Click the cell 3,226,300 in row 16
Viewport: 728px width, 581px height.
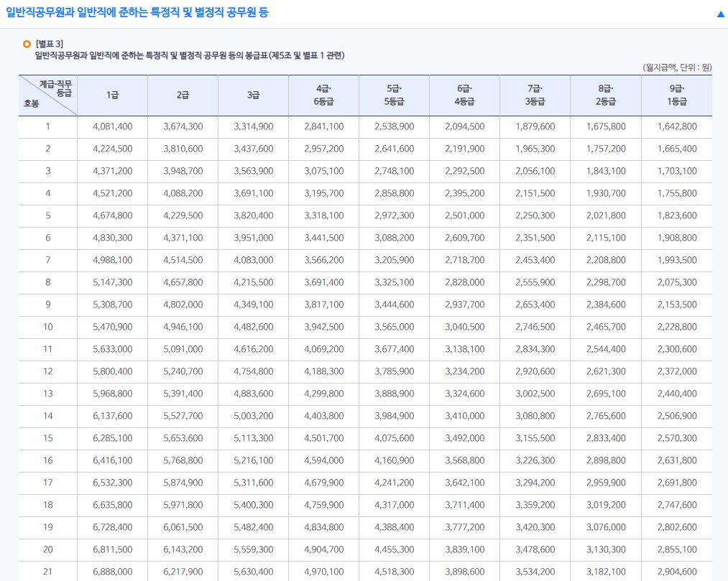click(x=535, y=461)
